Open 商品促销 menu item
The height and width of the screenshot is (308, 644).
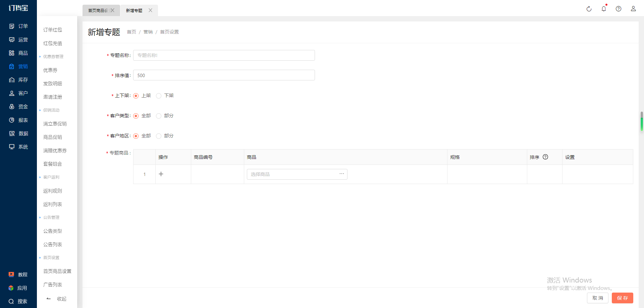click(53, 137)
